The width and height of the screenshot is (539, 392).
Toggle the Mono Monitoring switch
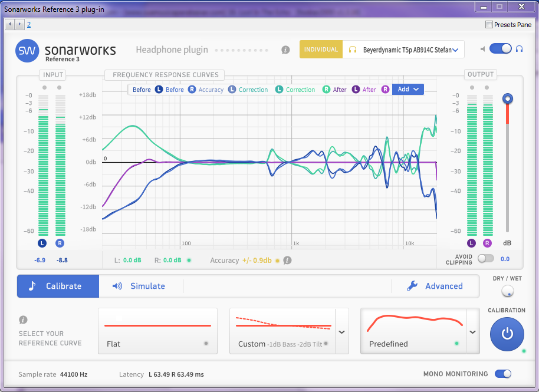click(503, 374)
